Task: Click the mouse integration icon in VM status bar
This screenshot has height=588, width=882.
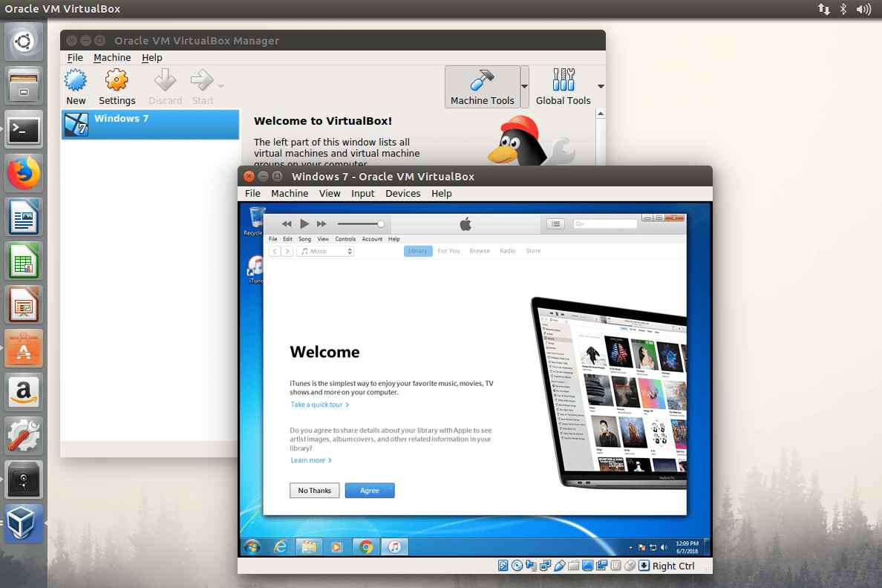Action: tap(630, 566)
